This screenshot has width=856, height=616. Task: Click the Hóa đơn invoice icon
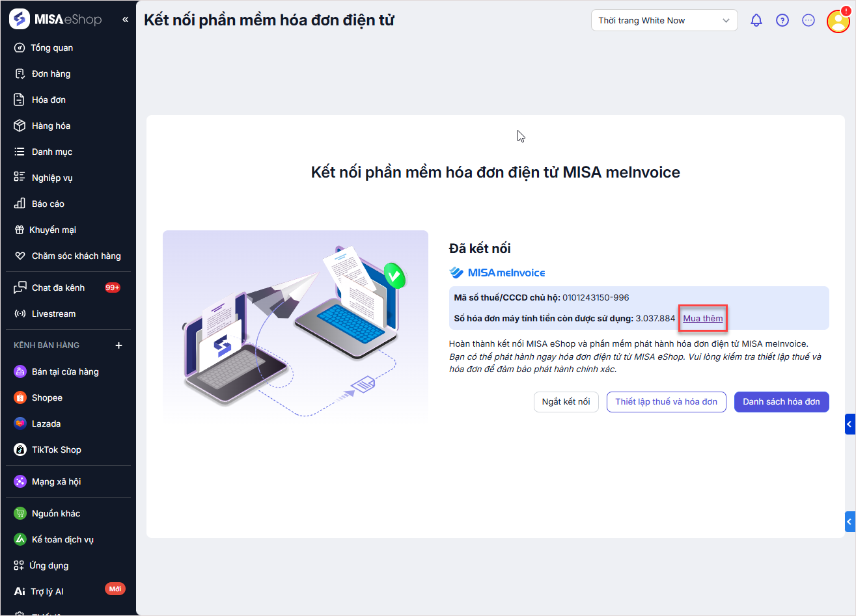pos(20,100)
